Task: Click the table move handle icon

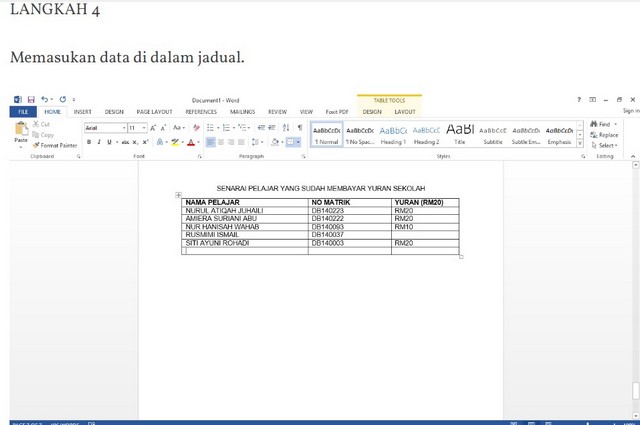Action: [x=178, y=195]
